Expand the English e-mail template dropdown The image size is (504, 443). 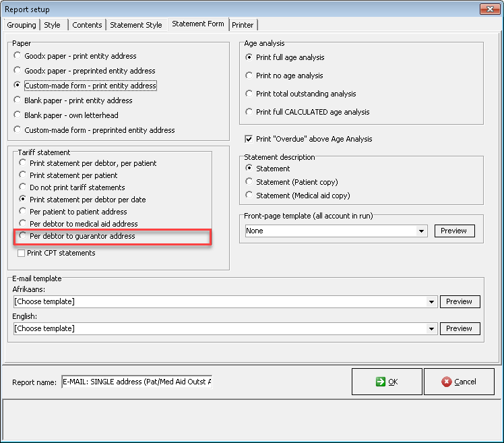(x=431, y=329)
